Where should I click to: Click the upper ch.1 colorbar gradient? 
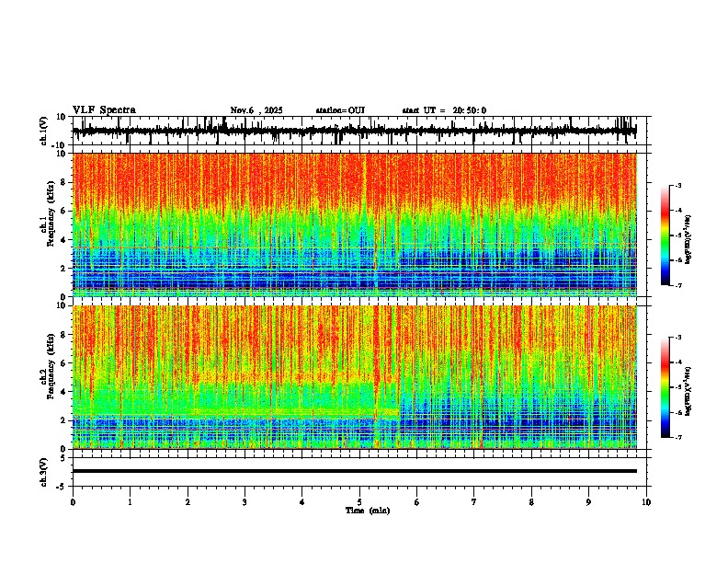tap(665, 236)
